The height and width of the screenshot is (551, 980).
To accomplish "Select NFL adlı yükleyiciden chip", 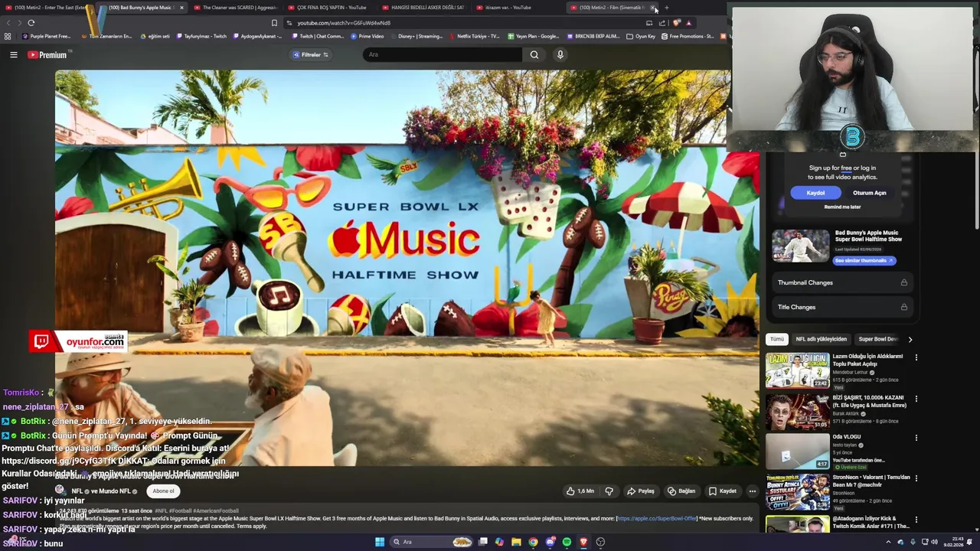I will click(x=821, y=339).
